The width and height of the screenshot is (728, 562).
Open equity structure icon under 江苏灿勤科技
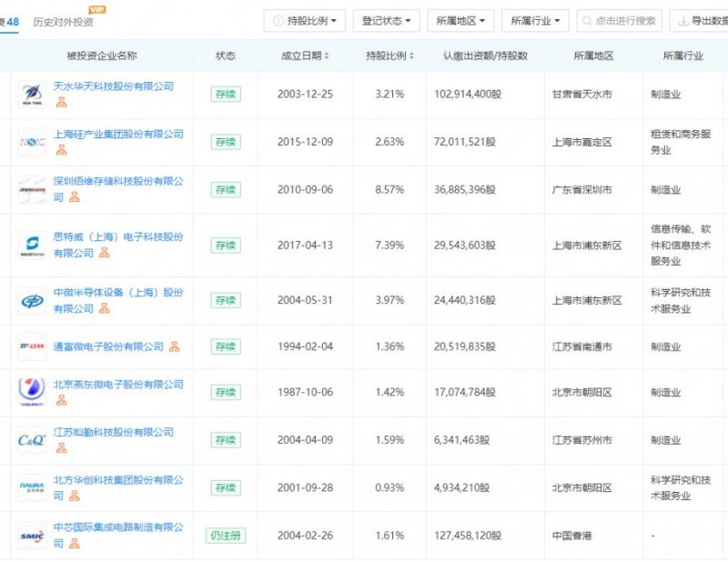pos(61,448)
